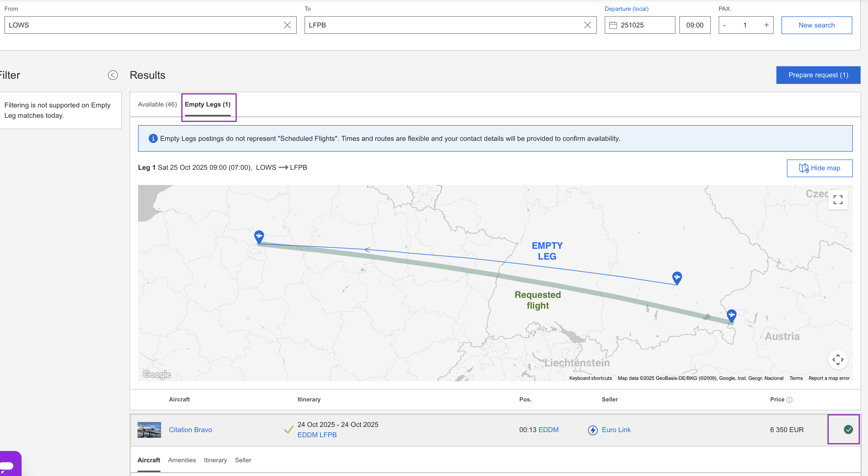Decrease PAX count with minus
The width and height of the screenshot is (868, 476).
click(725, 25)
